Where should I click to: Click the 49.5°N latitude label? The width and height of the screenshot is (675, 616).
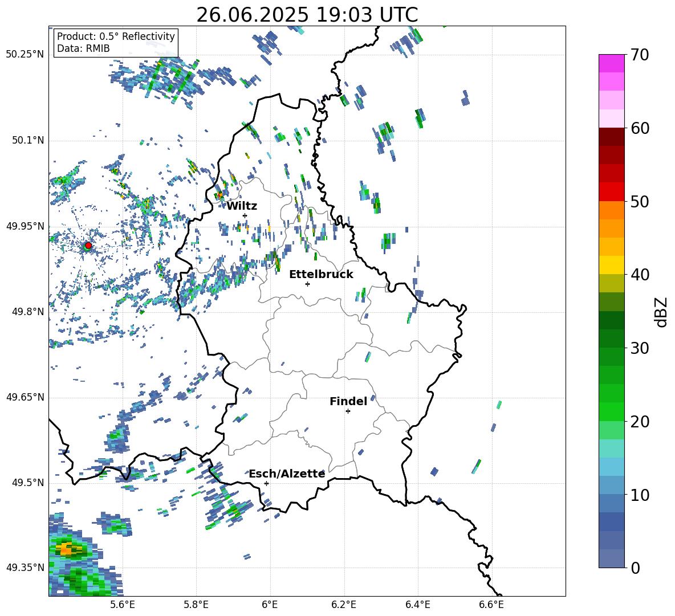(28, 482)
